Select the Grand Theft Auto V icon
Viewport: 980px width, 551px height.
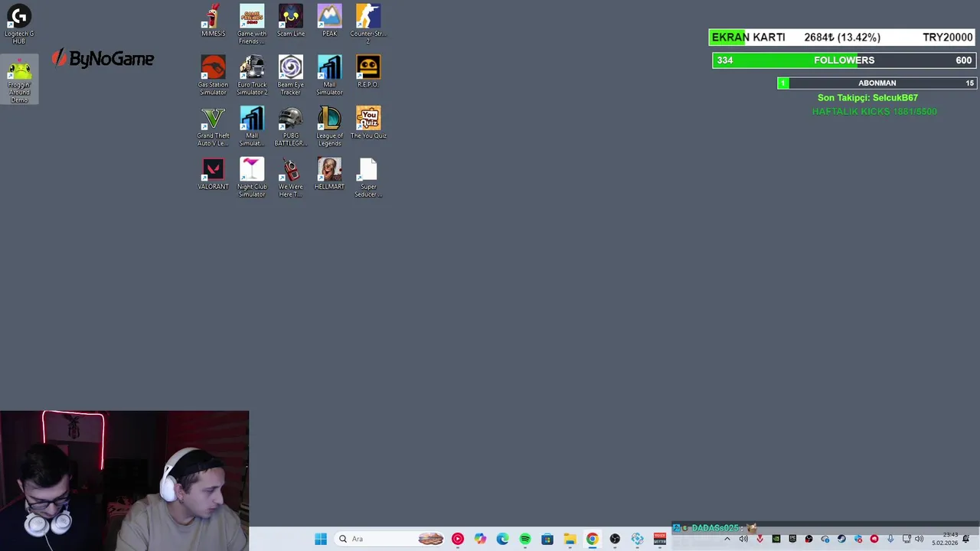tap(213, 126)
